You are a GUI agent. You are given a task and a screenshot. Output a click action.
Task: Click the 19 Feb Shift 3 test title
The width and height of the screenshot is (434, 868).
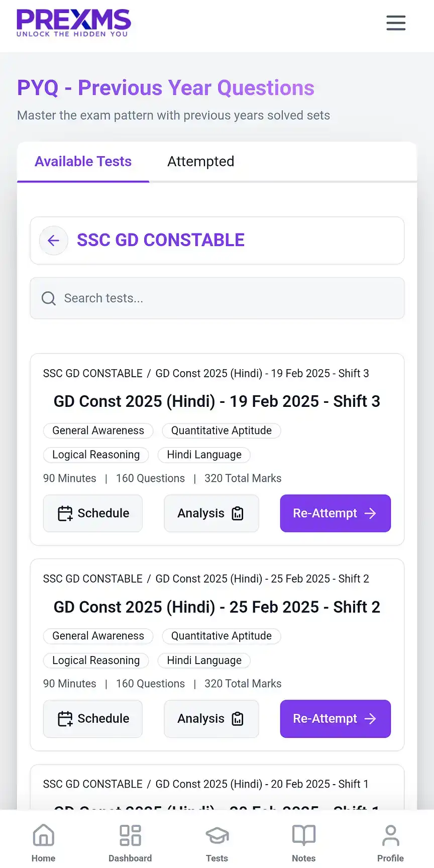(x=217, y=401)
